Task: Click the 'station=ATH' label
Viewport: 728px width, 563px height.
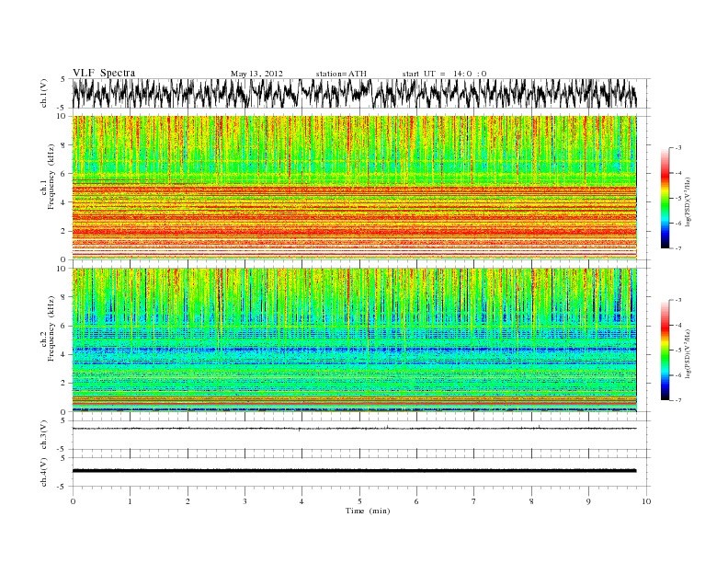Action: 341,74
